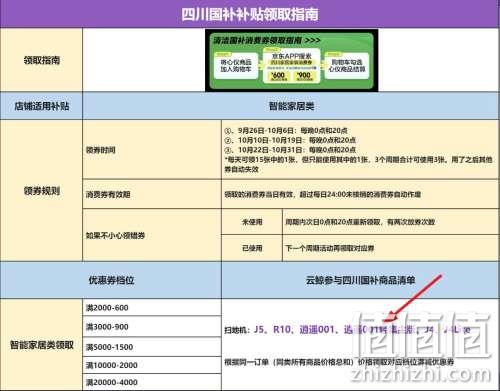Click the 未使用 cell
The width and height of the screenshot is (500, 391).
coord(252,222)
